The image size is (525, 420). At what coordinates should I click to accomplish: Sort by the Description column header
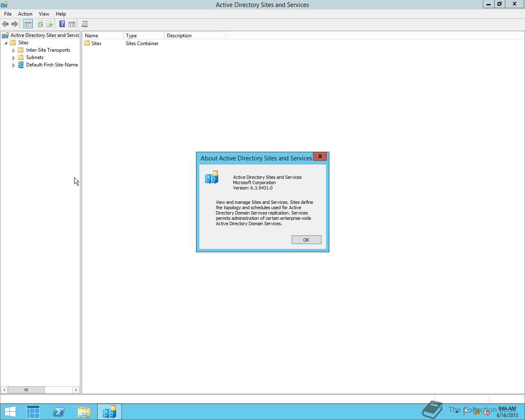click(x=195, y=36)
